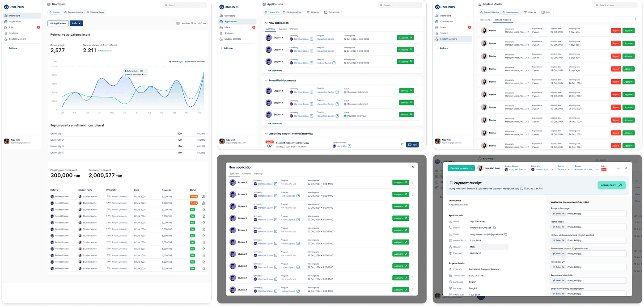The width and height of the screenshot is (644, 307).
Task: Click the Dashboard screen search field
Action: [185, 5]
